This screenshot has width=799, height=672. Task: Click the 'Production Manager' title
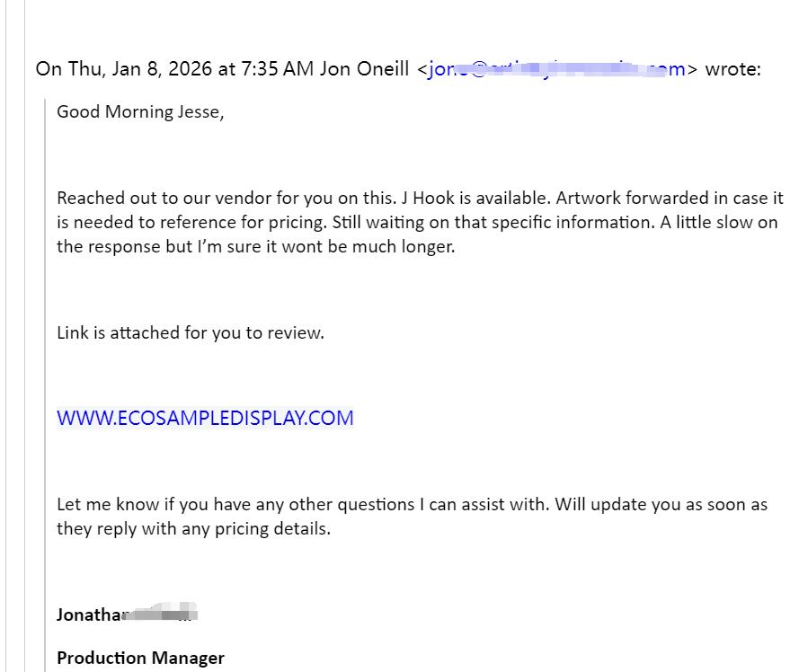[140, 658]
